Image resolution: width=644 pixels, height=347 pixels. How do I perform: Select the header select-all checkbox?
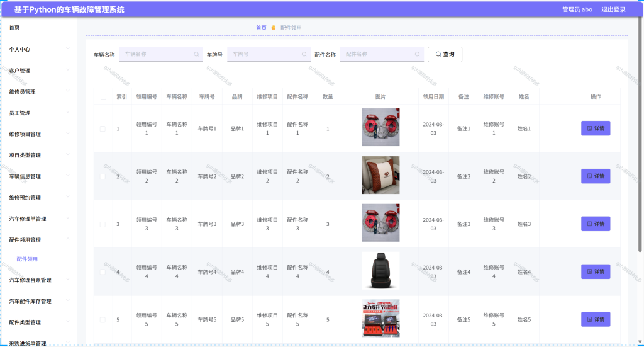[103, 96]
